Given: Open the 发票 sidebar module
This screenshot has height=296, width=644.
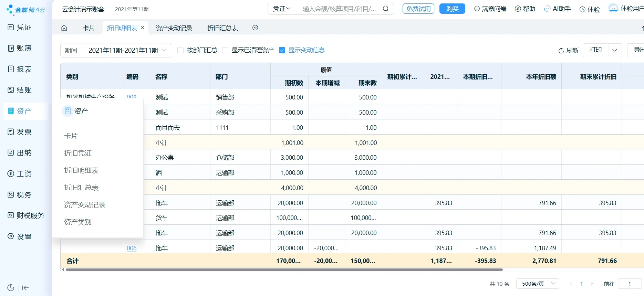Looking at the screenshot, I should coord(20,132).
